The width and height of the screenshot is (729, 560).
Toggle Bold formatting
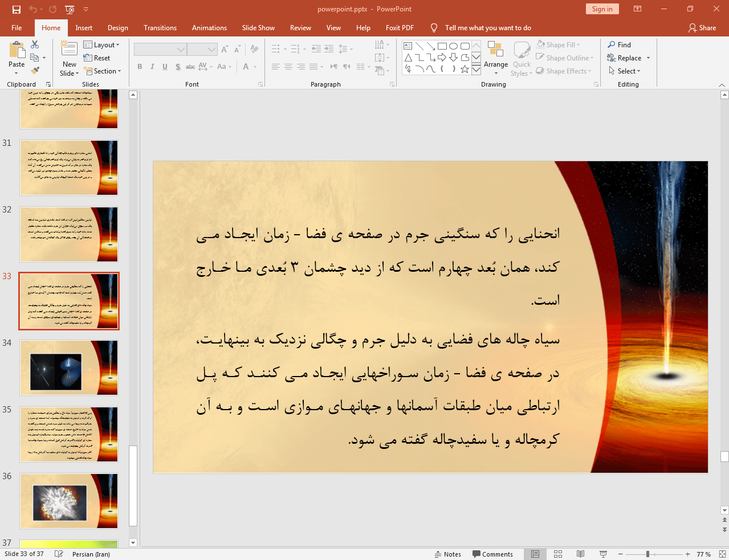pyautogui.click(x=140, y=67)
